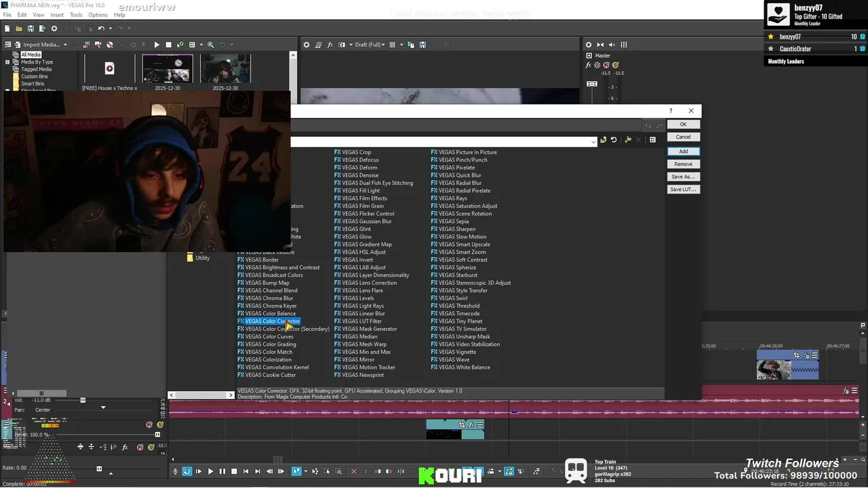Click the Save As... button
The height and width of the screenshot is (488, 868).
pyautogui.click(x=683, y=177)
